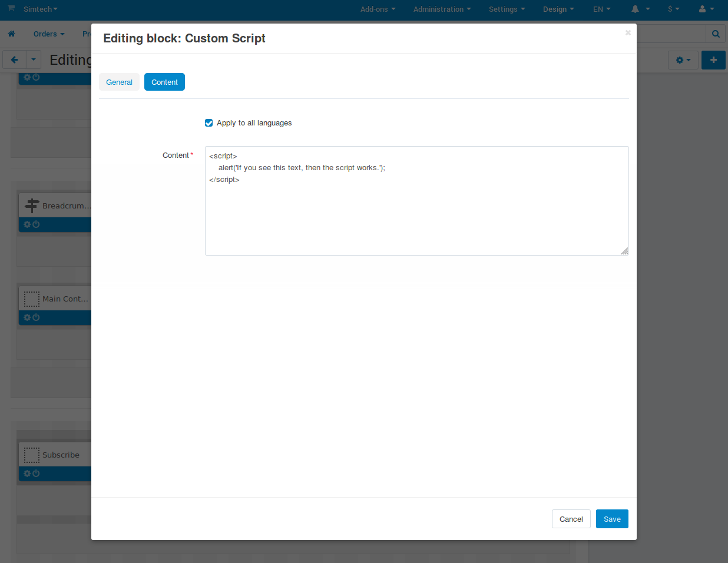
Task: Click the search magnifier icon
Action: click(716, 34)
